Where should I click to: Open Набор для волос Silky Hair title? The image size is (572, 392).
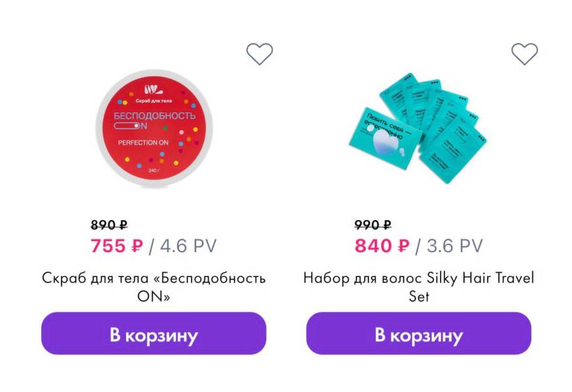pyautogui.click(x=418, y=286)
